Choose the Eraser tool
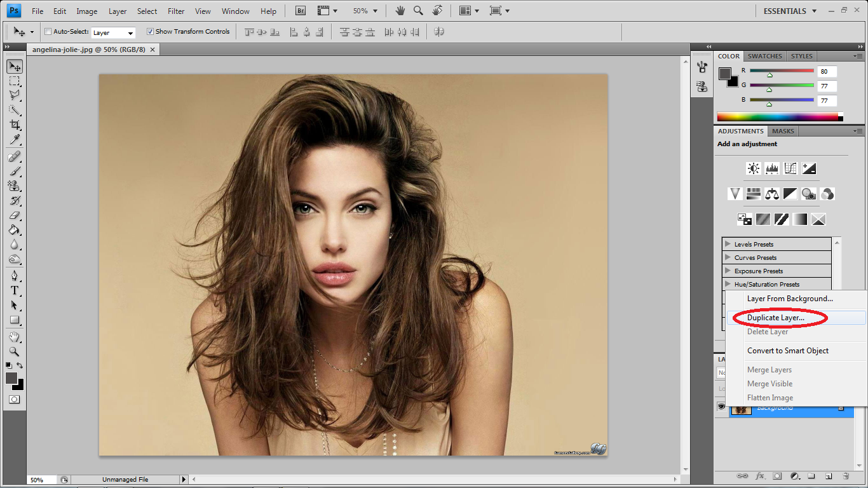This screenshot has width=868, height=488. pyautogui.click(x=15, y=215)
